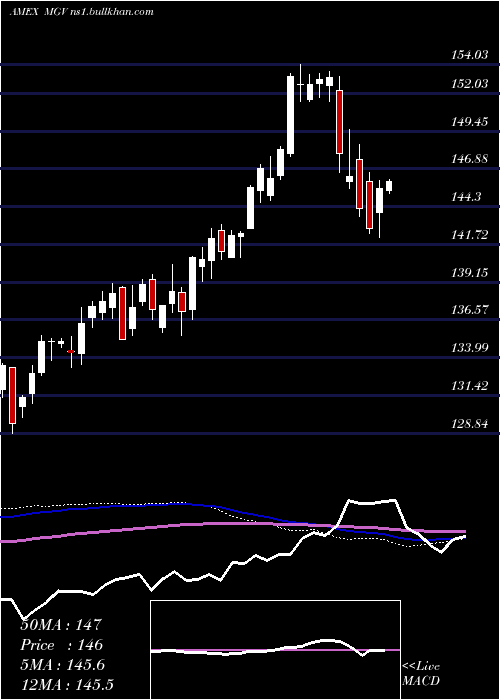Click the 5MA : 145.6 readout
Viewport: 500px width, 700px height.
point(62,665)
